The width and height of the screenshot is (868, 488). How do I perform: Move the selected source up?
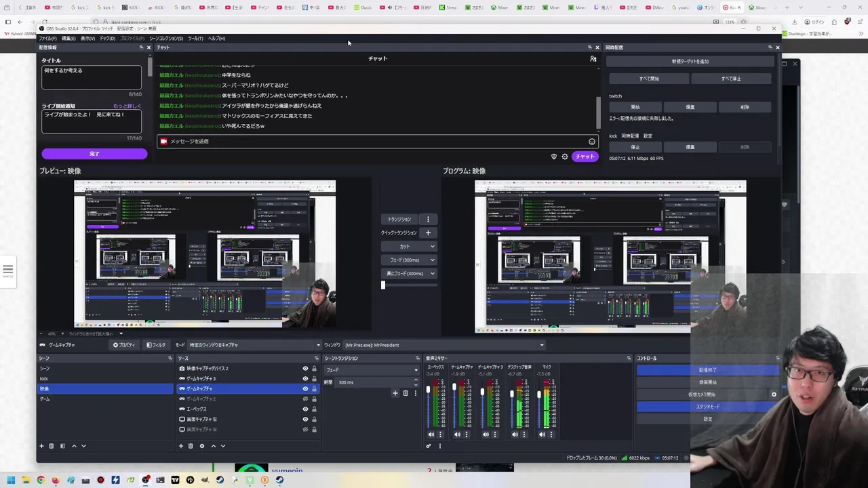coord(213,446)
